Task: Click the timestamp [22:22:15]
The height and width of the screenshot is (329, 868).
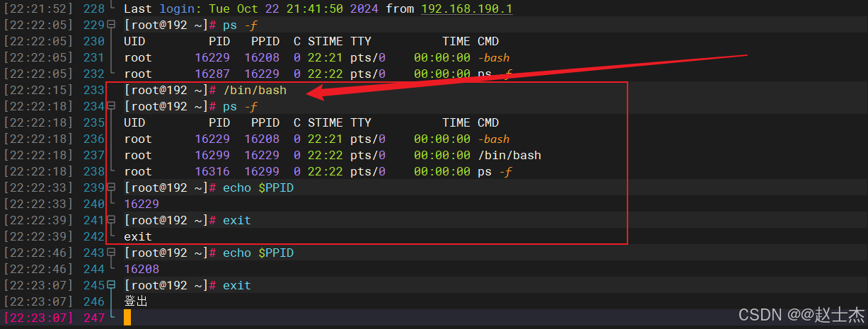Action: coord(38,91)
